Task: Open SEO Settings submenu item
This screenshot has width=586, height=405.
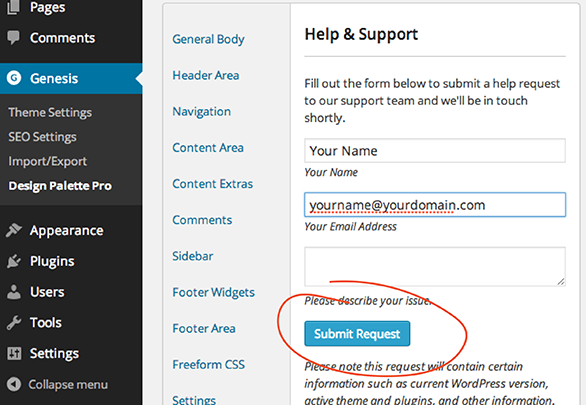Action: click(42, 137)
